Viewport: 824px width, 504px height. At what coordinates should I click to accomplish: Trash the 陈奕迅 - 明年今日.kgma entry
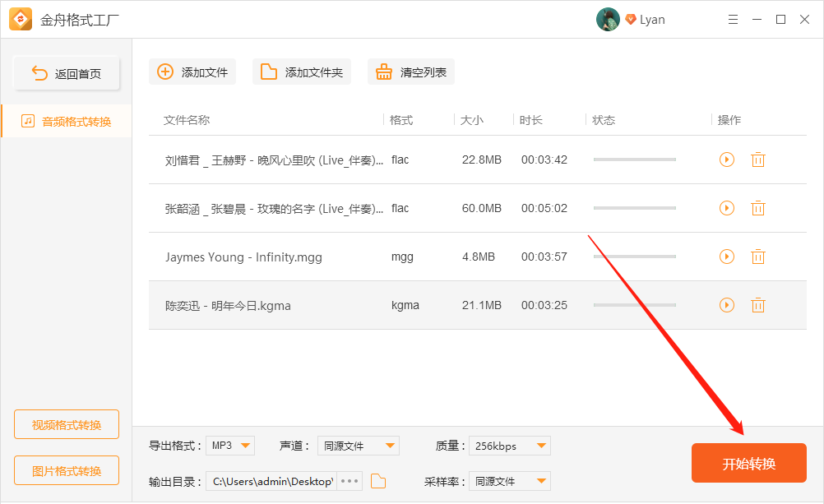[757, 305]
